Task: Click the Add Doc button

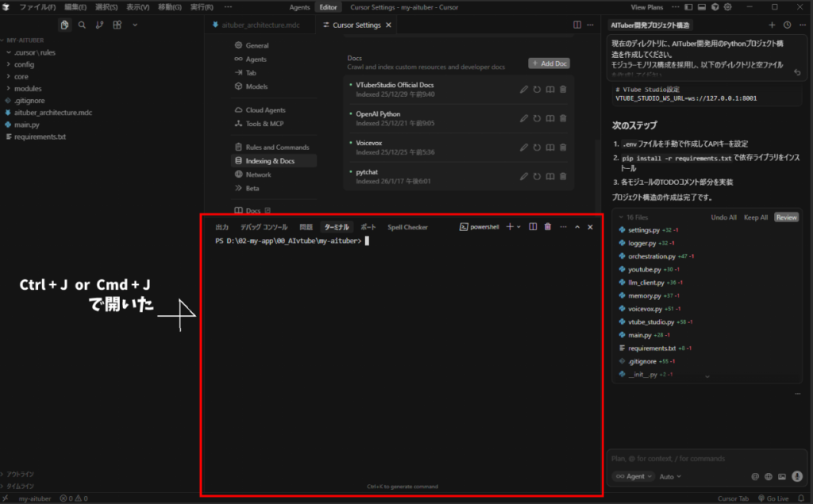Action: click(549, 63)
